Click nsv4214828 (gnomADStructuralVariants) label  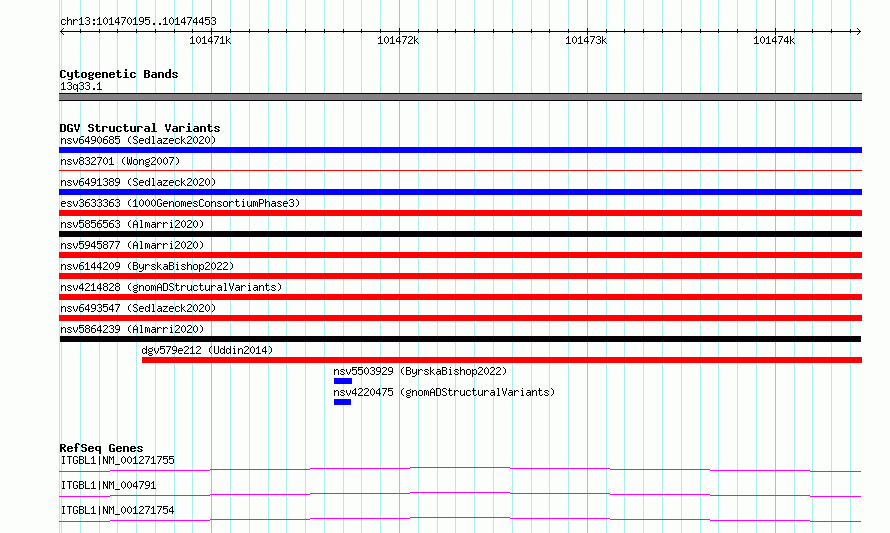pyautogui.click(x=171, y=287)
